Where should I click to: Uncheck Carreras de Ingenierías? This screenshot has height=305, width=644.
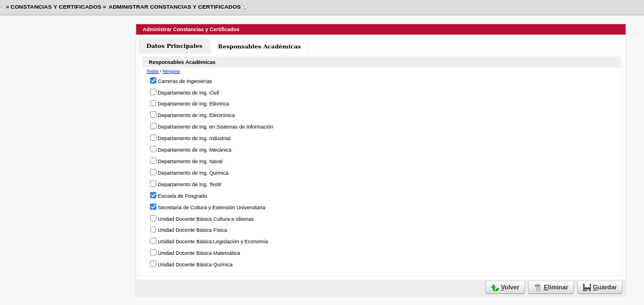153,81
